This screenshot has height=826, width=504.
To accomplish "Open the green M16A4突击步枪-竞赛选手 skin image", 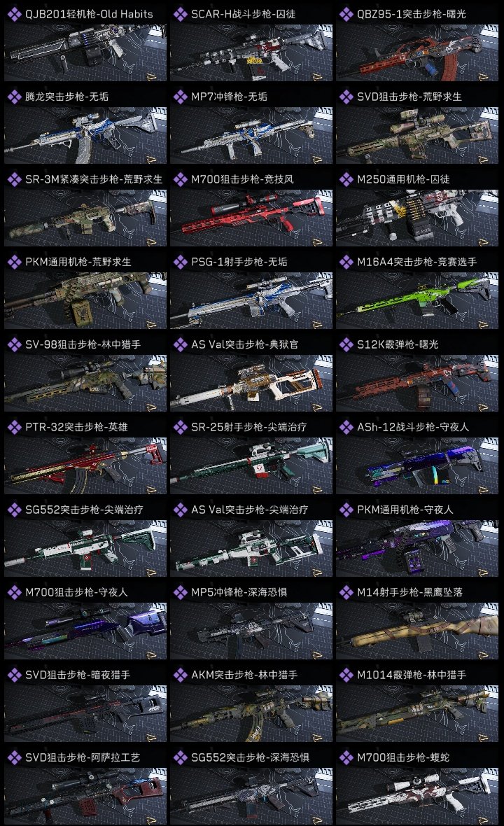I will coord(417,301).
